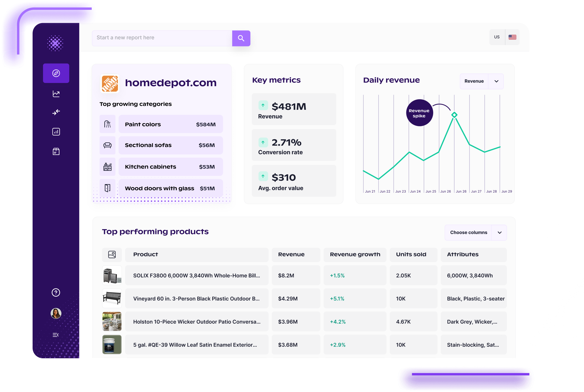This screenshot has width=584, height=392.
Task: Open the $310 Avg. order value card
Action: (294, 181)
